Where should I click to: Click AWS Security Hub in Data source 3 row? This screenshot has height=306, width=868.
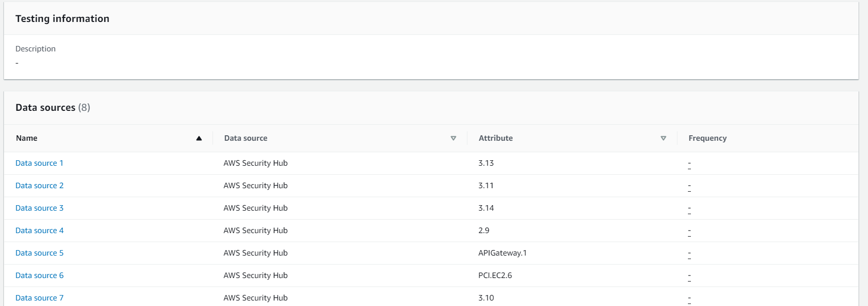[255, 208]
